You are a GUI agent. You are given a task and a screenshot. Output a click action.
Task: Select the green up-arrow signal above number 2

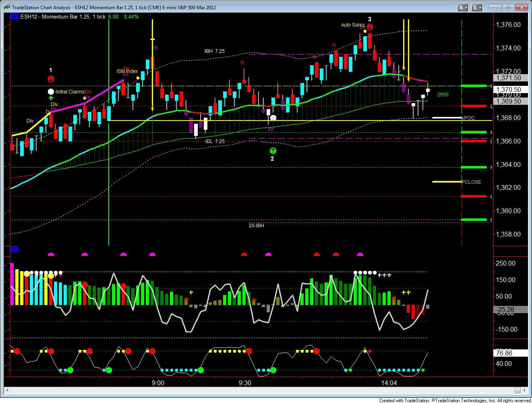pyautogui.click(x=273, y=151)
